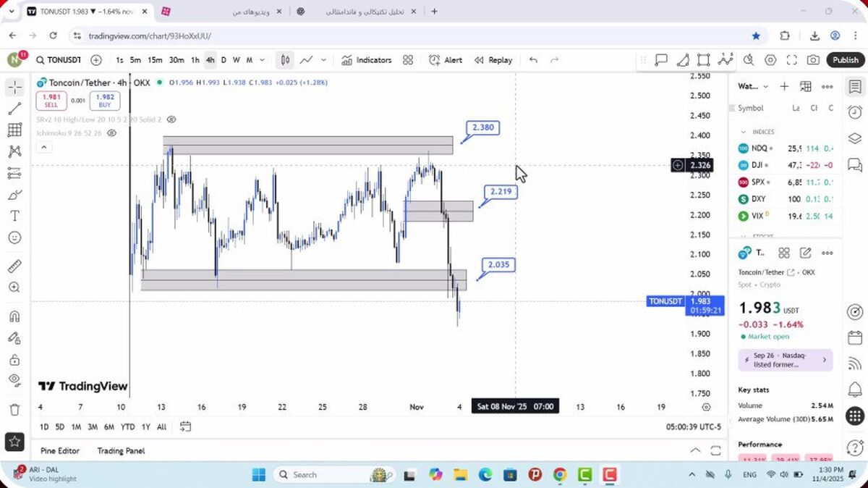Set date range to YTD

click(127, 426)
